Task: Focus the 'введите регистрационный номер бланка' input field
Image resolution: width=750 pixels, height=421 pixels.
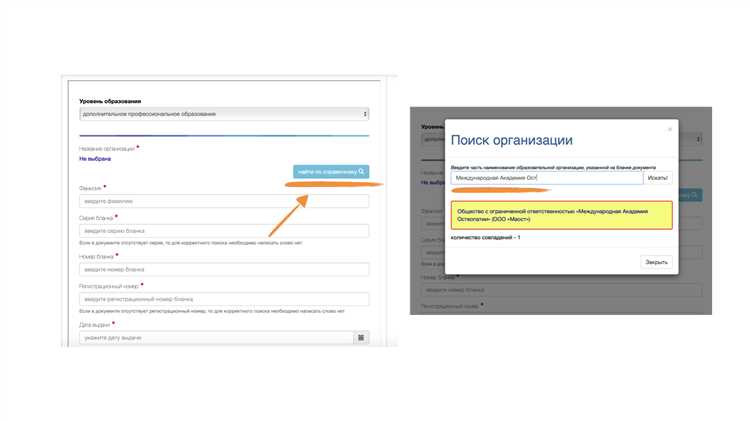Action: (224, 299)
